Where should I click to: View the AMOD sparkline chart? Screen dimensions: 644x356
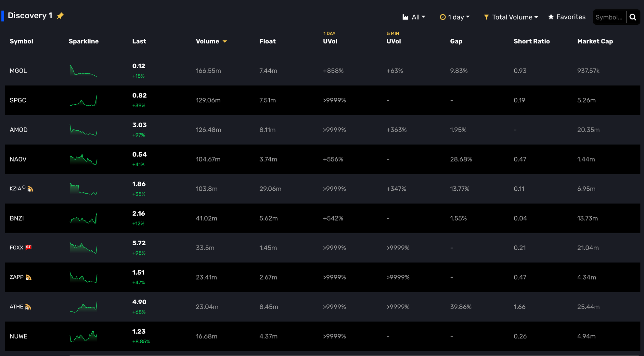84,130
